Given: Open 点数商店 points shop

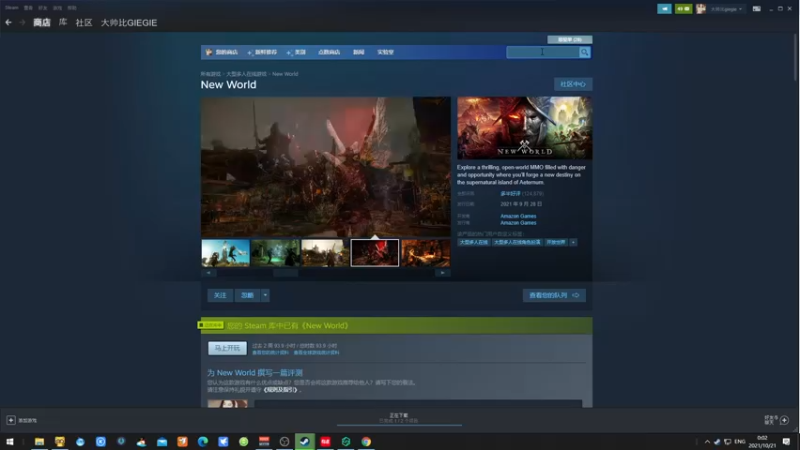Looking at the screenshot, I should pos(329,52).
